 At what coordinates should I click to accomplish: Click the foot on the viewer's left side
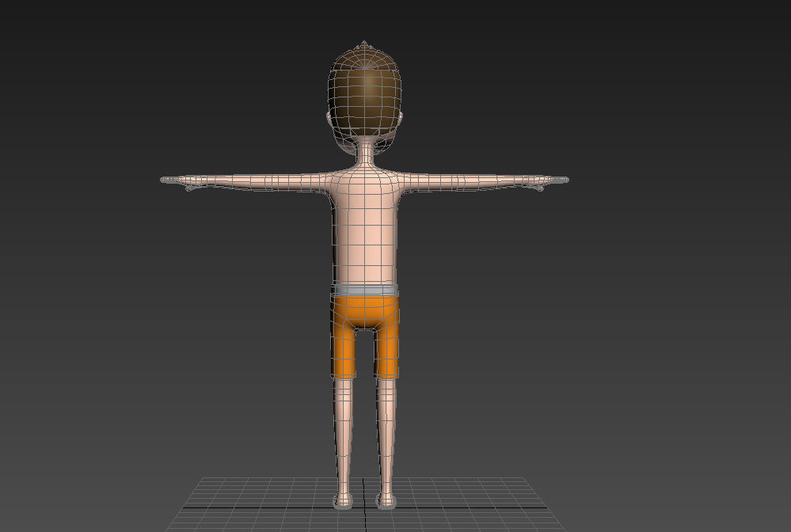click(x=343, y=500)
